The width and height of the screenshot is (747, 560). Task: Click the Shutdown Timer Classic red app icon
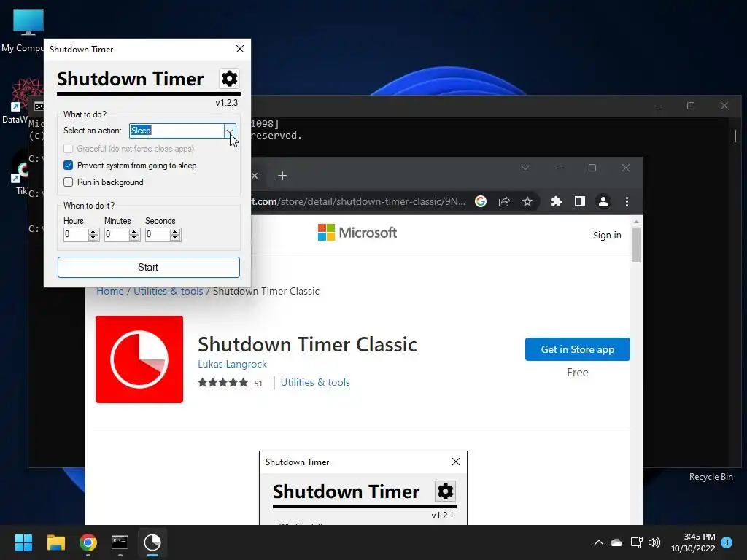[x=139, y=359]
